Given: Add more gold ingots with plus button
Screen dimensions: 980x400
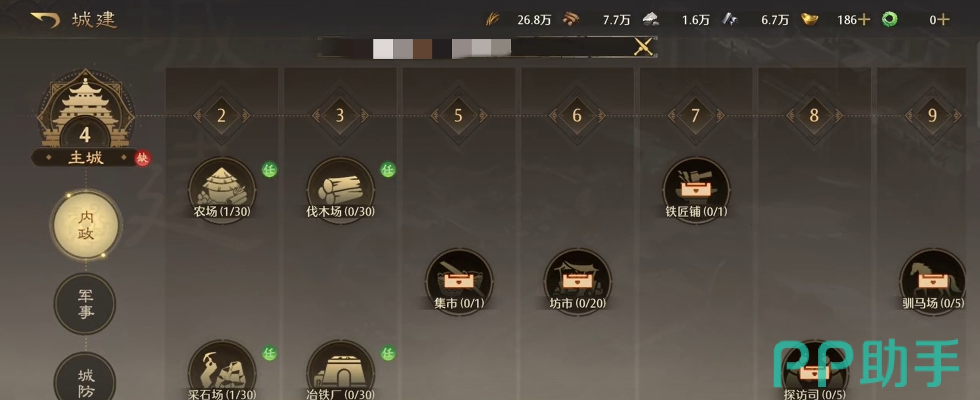Looking at the screenshot, I should point(864,20).
